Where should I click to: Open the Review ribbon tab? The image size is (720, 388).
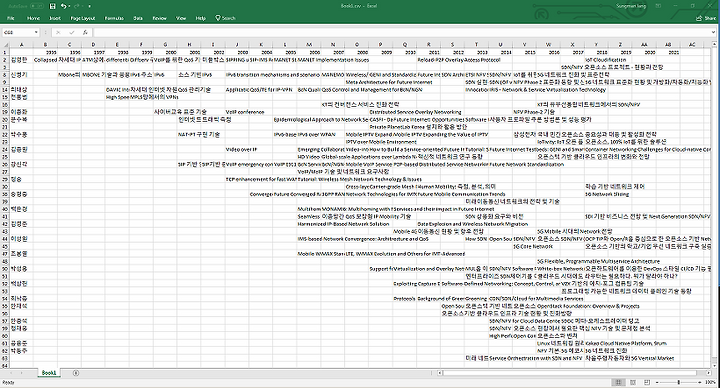click(x=159, y=18)
